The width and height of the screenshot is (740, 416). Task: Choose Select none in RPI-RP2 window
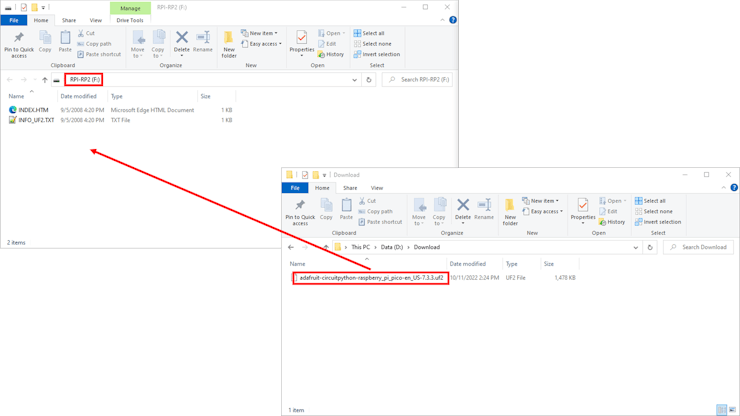click(372, 43)
